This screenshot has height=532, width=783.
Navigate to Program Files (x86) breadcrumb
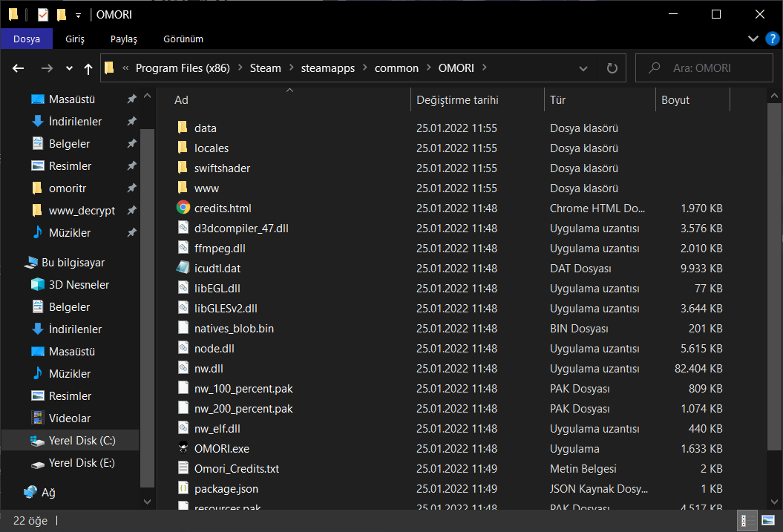(183, 68)
